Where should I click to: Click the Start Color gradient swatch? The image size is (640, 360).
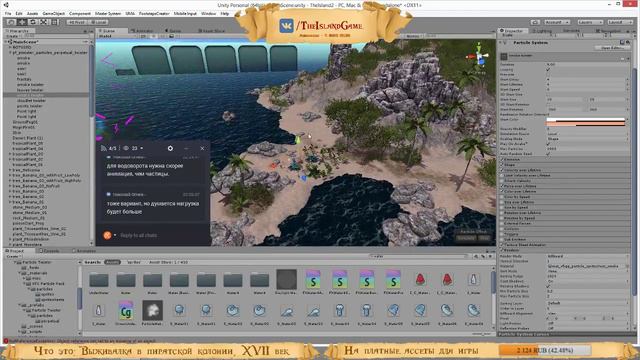point(585,121)
